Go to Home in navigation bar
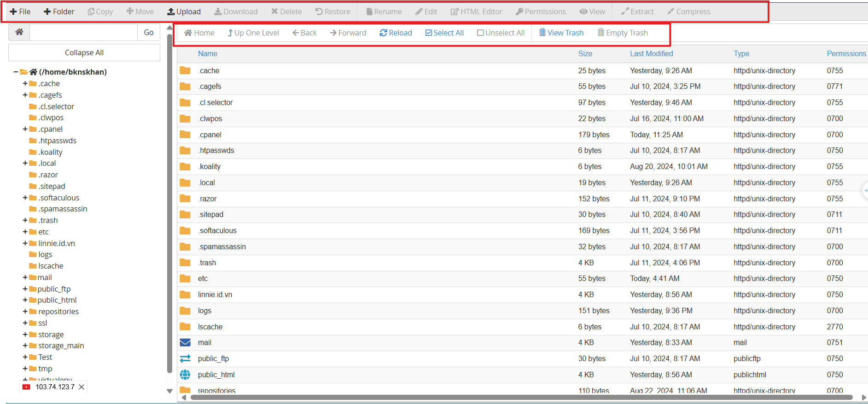This screenshot has width=868, height=404. (x=199, y=33)
